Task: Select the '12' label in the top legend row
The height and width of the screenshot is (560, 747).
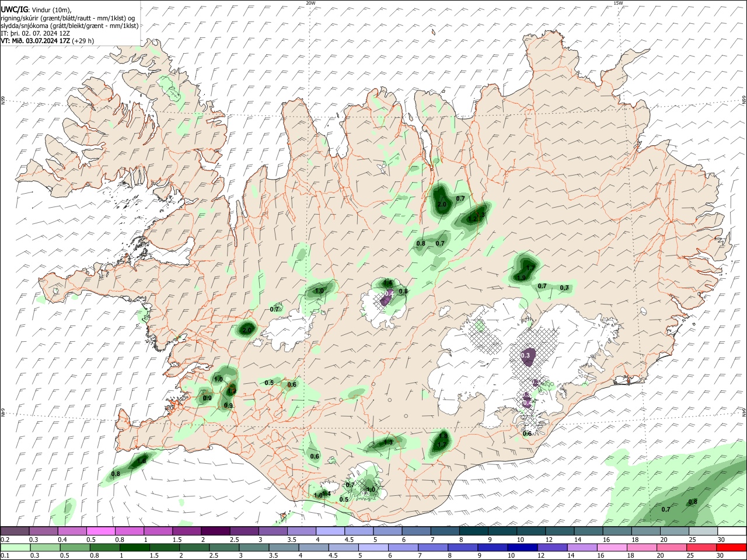Action: point(549,540)
